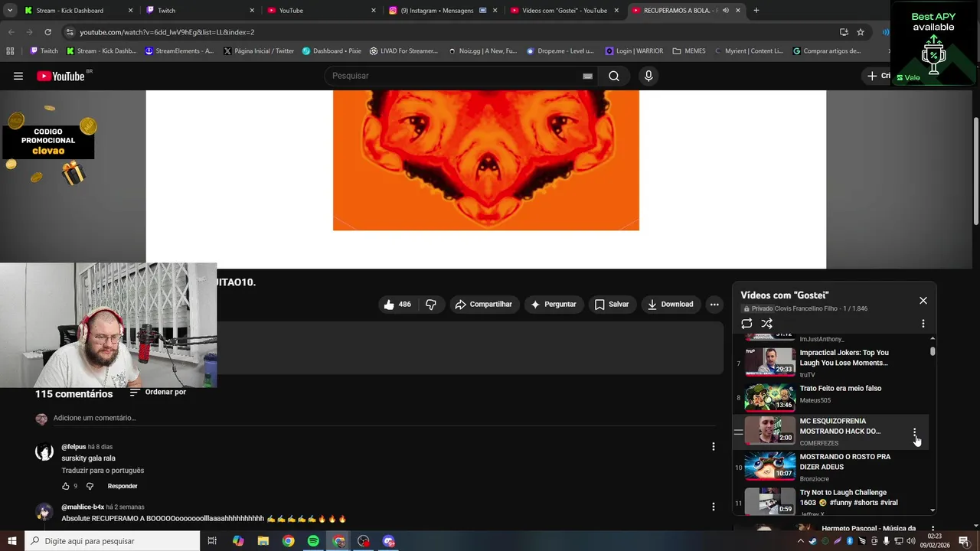Open File Explorer from the taskbar
The height and width of the screenshot is (551, 980).
[263, 541]
